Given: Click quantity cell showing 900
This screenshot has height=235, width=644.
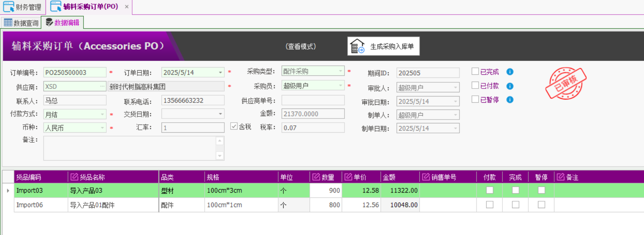Looking at the screenshot, I should point(326,190).
